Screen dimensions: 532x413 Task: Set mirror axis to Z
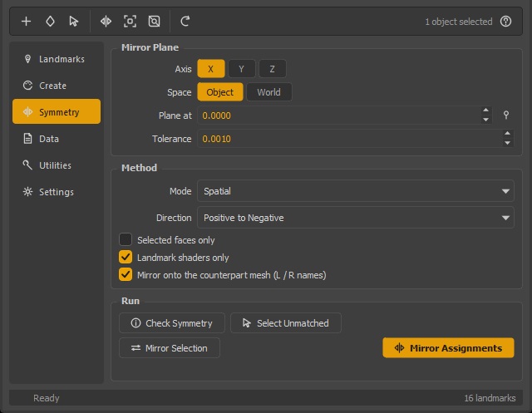tap(272, 69)
